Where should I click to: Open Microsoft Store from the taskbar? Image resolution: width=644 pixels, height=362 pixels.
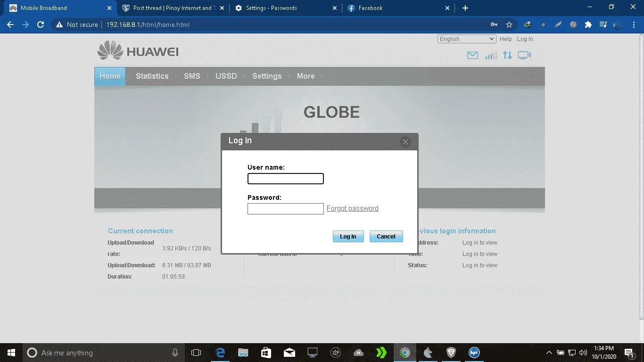pos(266,353)
